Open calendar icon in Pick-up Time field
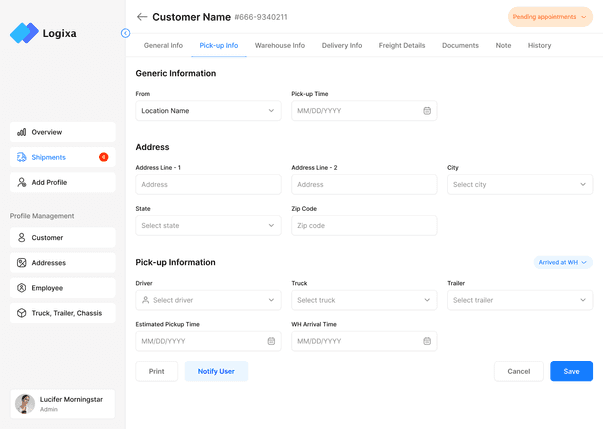603x429 pixels. coord(427,111)
